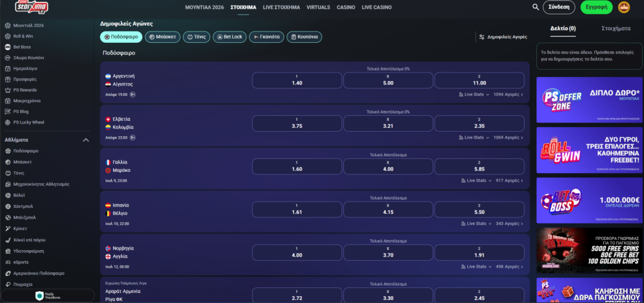
Task: Go to LIVE ΣΤΟΙΧΗΜΑ top menu
Action: coord(281,8)
